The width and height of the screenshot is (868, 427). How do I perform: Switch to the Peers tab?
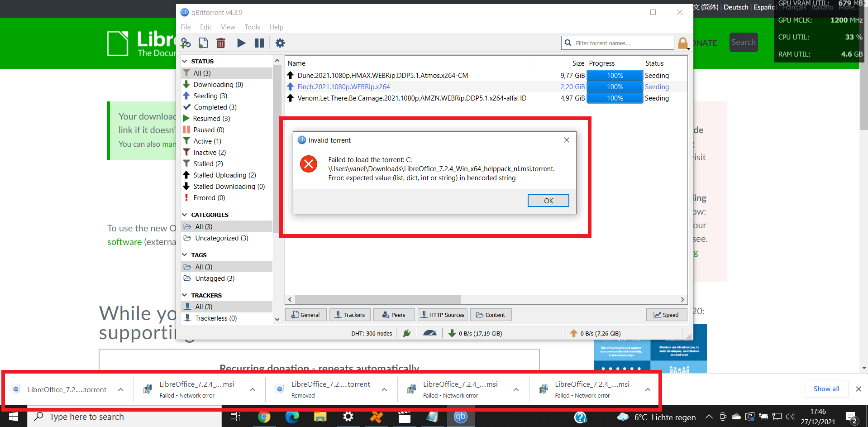click(x=394, y=315)
